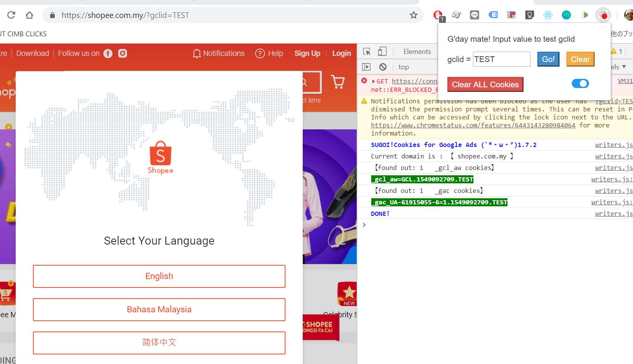Show the console sidebar panel icon
633x364 pixels.
366,67
